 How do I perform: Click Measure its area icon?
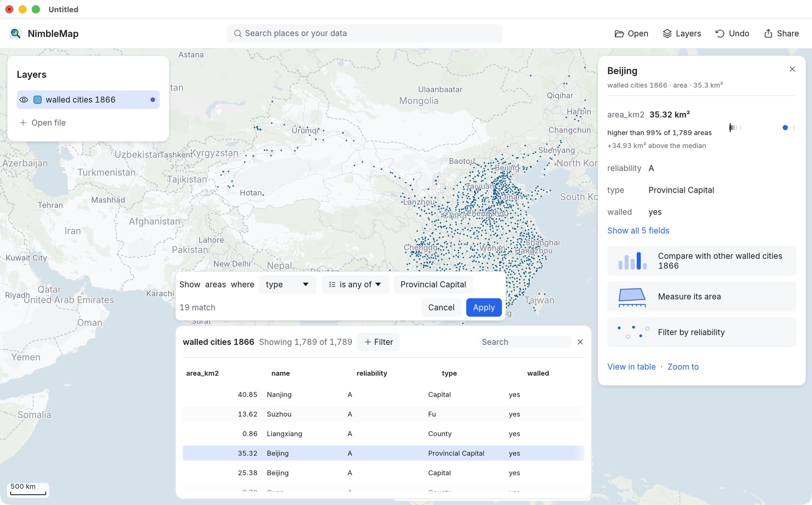(x=632, y=297)
